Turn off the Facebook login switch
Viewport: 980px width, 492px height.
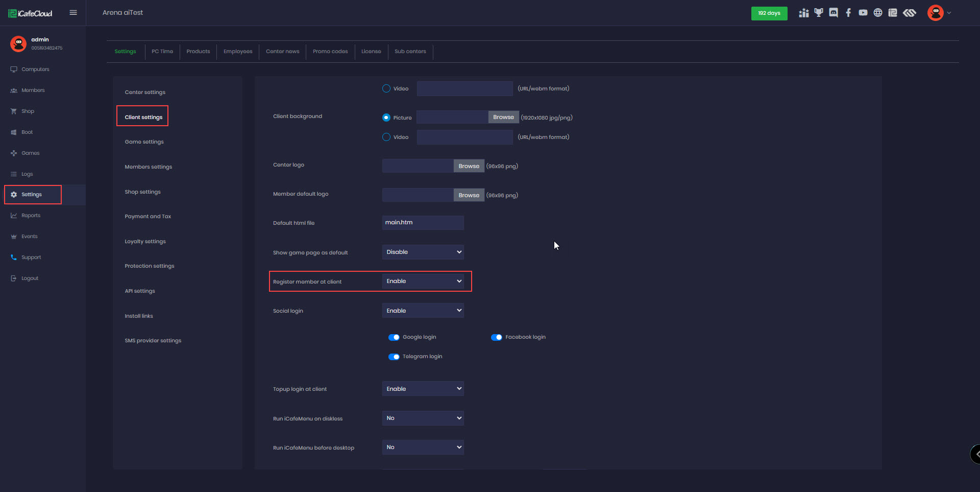[x=496, y=337]
